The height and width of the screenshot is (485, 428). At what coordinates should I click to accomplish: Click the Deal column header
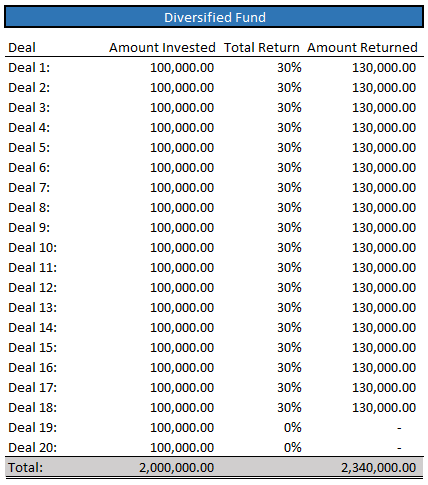[22, 48]
